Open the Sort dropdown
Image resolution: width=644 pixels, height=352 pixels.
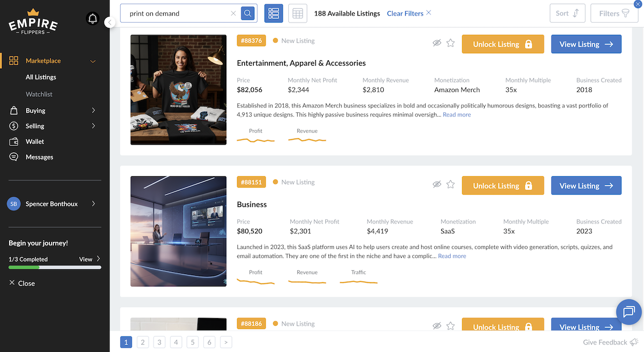pos(567,13)
